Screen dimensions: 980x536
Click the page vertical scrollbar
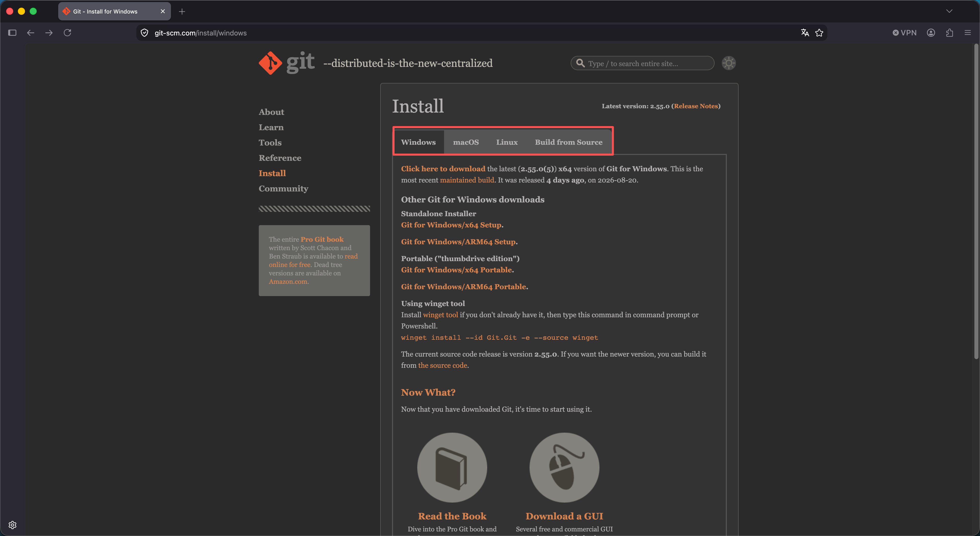976,202
